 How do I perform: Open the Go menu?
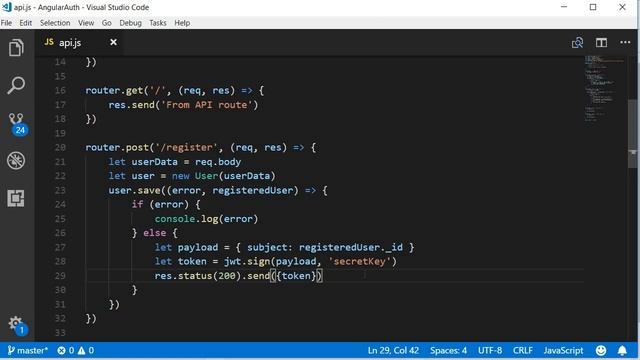coord(107,23)
